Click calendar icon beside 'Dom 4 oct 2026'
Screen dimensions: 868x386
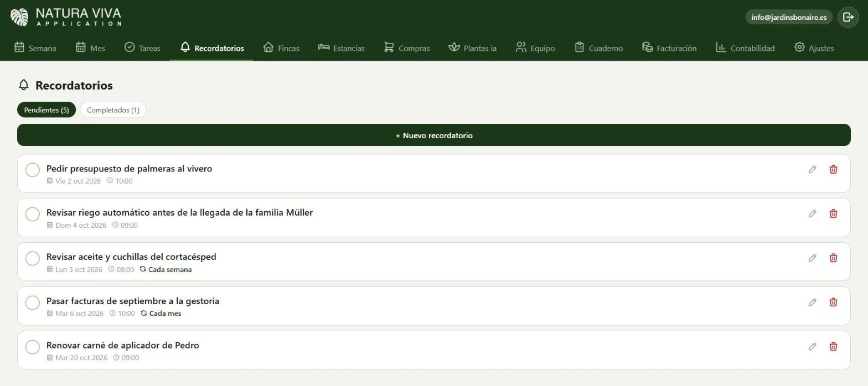(x=50, y=225)
